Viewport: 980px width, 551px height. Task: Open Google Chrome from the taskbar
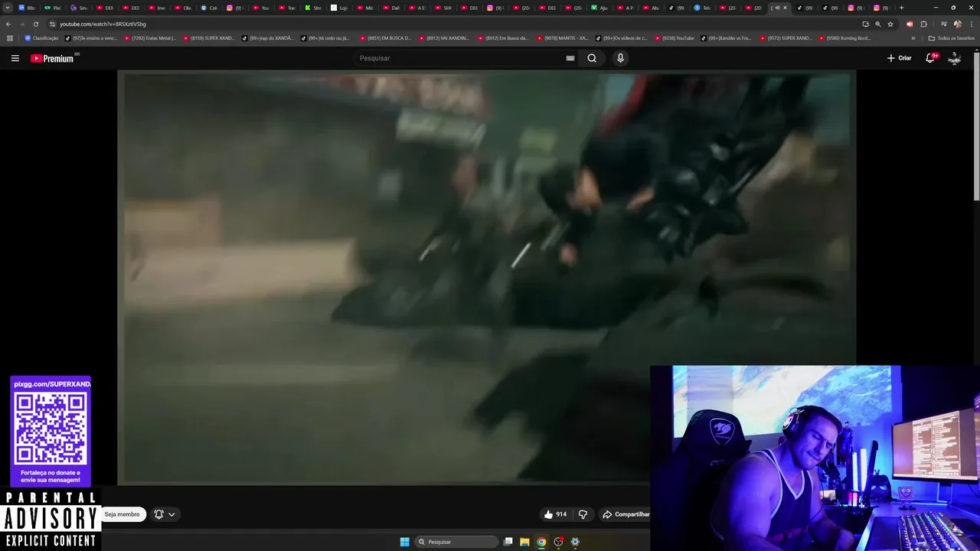pos(541,542)
